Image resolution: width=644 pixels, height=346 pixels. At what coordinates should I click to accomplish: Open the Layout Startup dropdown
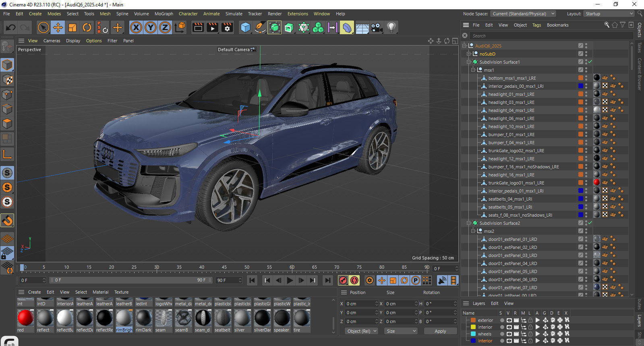pyautogui.click(x=609, y=14)
